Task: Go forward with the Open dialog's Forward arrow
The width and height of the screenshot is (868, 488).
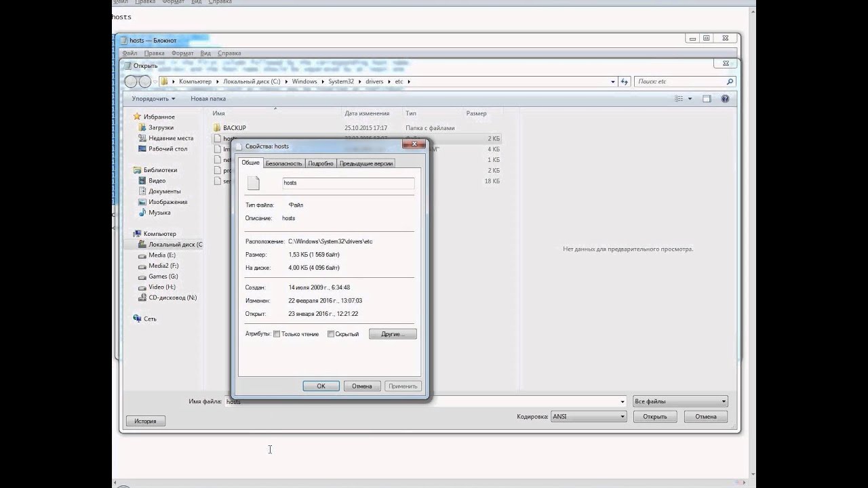Action: 145,81
